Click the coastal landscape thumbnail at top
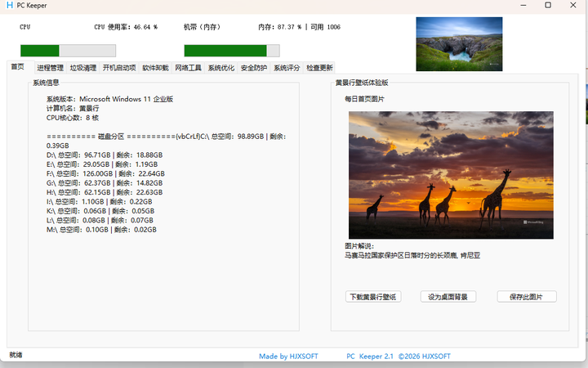 (459, 44)
